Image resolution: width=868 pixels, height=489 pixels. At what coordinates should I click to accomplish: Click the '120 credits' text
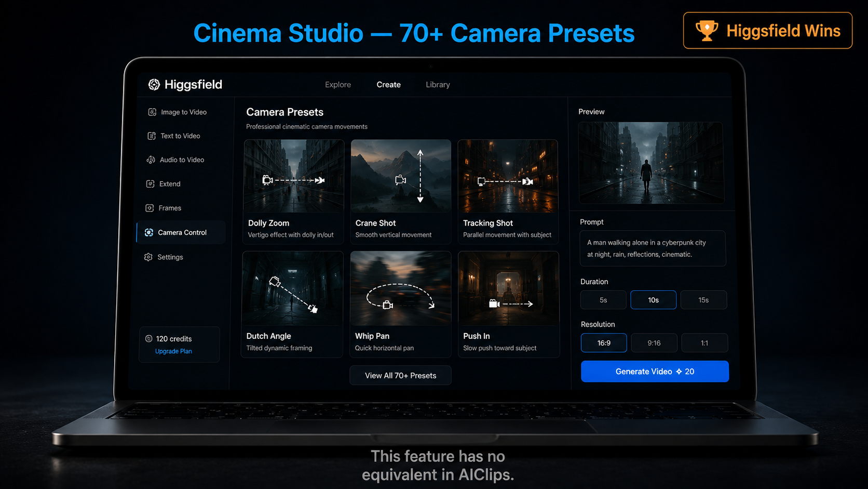click(174, 339)
